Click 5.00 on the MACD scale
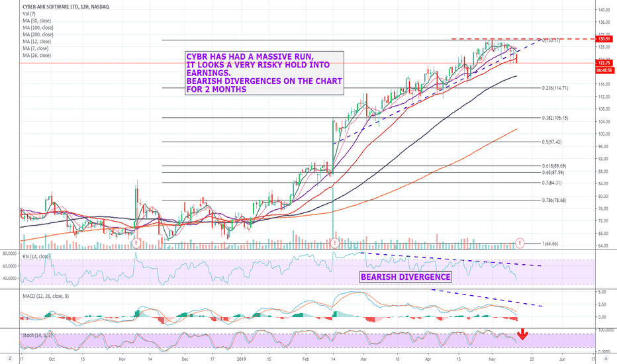 pyautogui.click(x=602, y=292)
